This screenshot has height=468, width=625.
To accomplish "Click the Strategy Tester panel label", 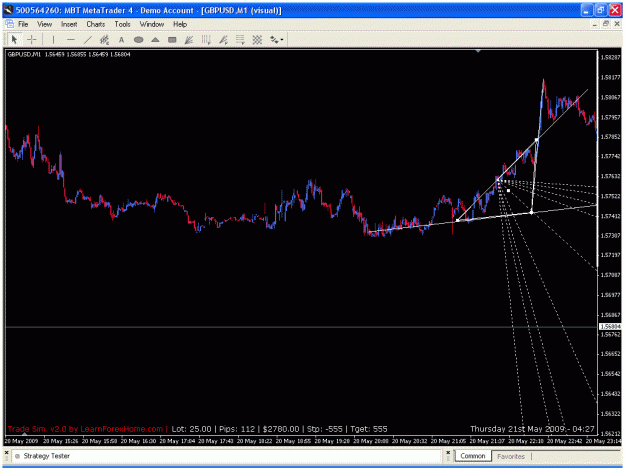I will (47, 456).
